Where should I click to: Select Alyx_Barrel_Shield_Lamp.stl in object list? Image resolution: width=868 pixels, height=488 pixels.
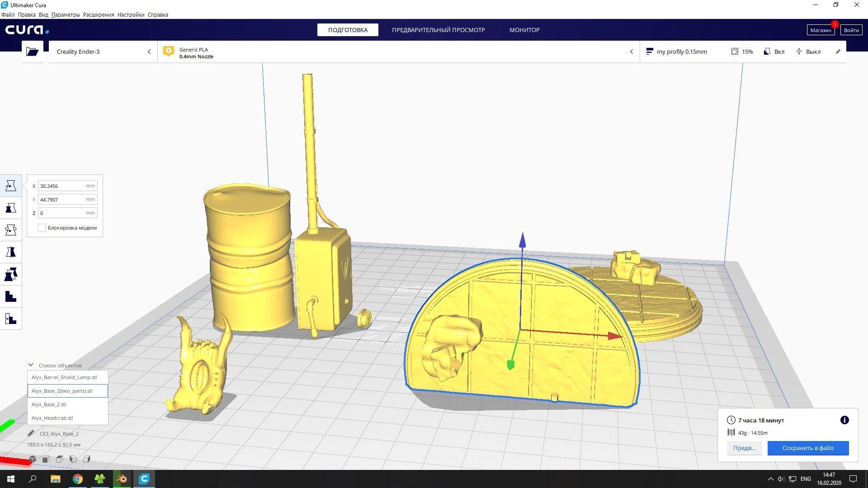coord(68,377)
